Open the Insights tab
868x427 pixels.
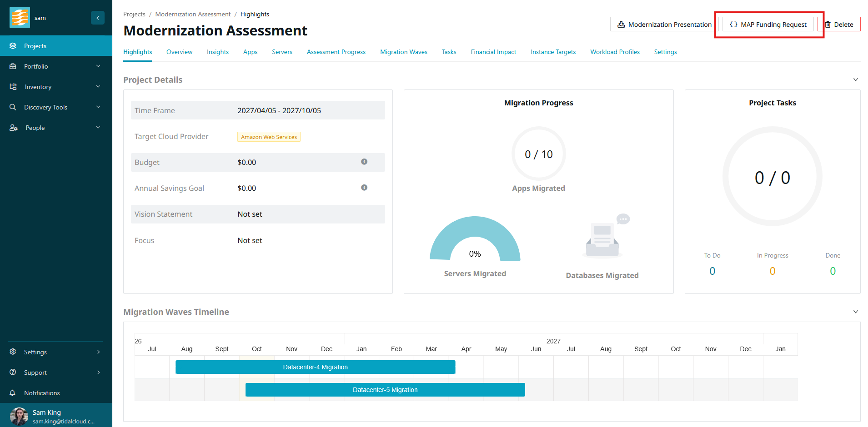[218, 52]
